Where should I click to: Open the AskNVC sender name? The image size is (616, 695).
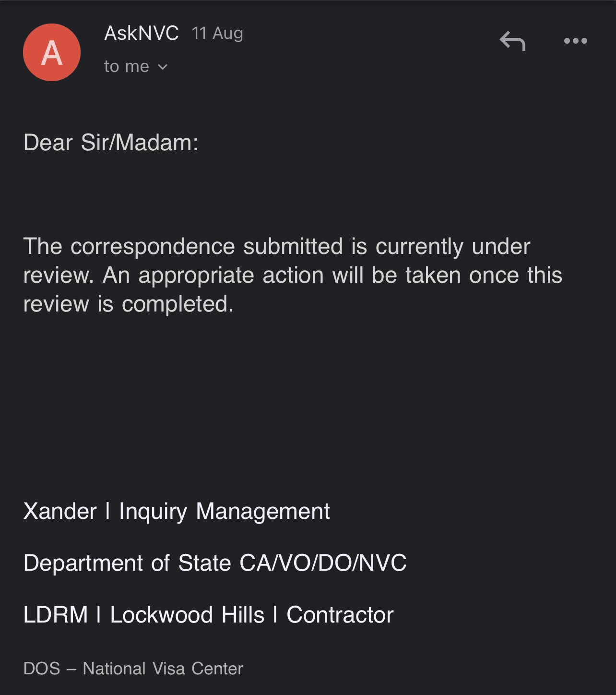pyautogui.click(x=142, y=33)
